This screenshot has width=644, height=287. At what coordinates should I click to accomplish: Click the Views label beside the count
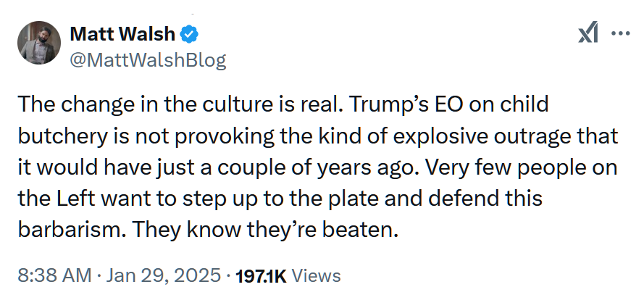point(316,275)
